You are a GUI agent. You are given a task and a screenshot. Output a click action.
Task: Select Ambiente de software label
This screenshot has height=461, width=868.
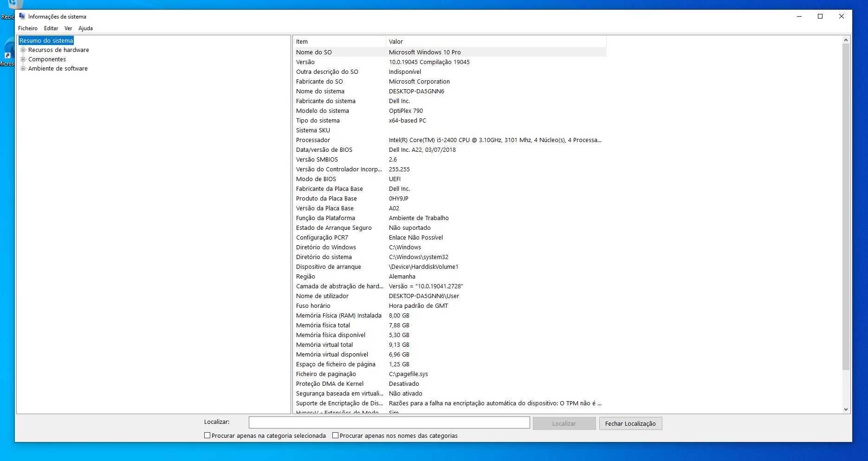coord(58,69)
